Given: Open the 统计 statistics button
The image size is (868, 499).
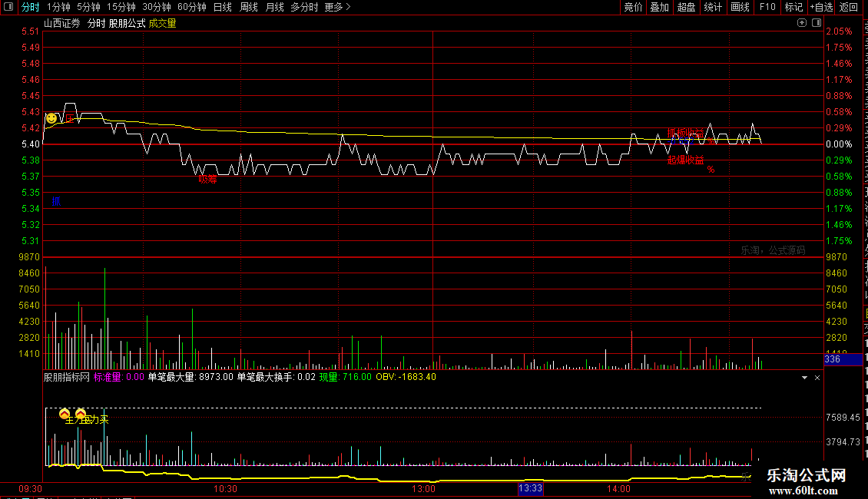Looking at the screenshot, I should click(712, 7).
